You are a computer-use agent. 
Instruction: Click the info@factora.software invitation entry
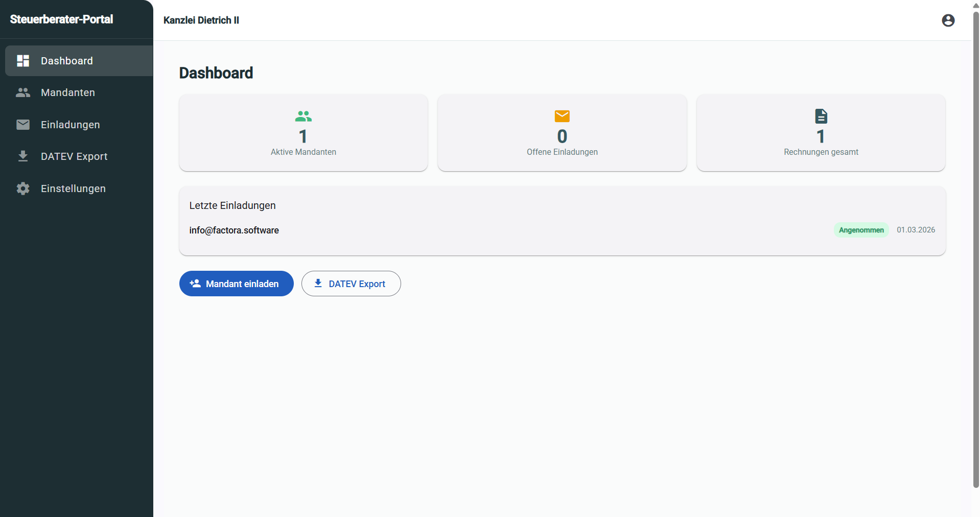pyautogui.click(x=234, y=230)
